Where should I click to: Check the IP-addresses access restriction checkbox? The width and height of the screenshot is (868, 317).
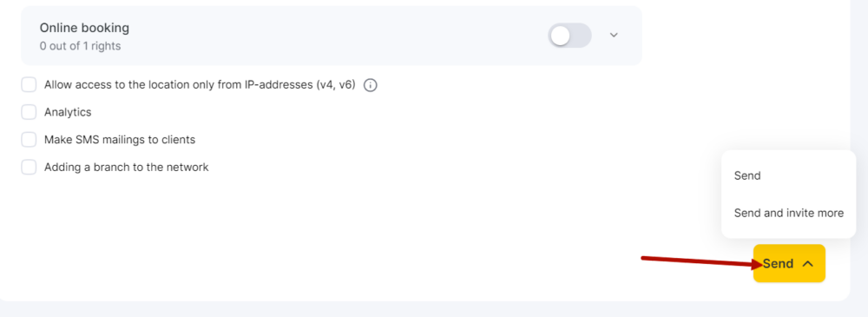pyautogui.click(x=29, y=85)
